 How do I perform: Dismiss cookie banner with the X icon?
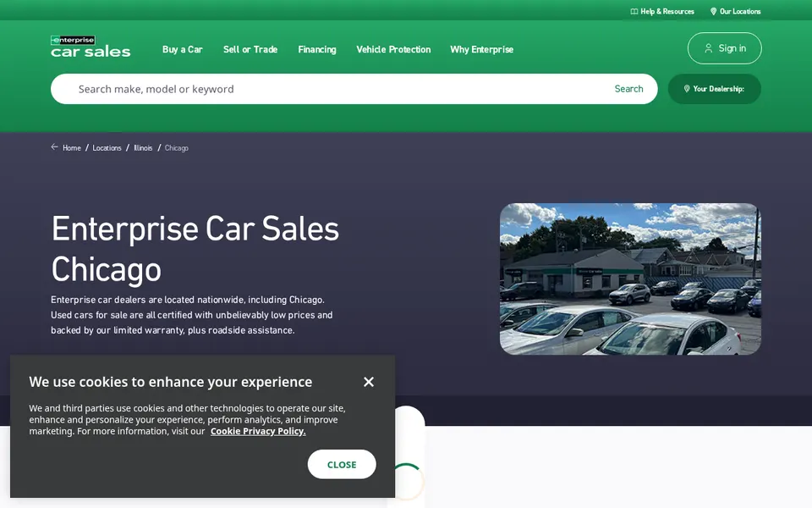[x=368, y=382]
